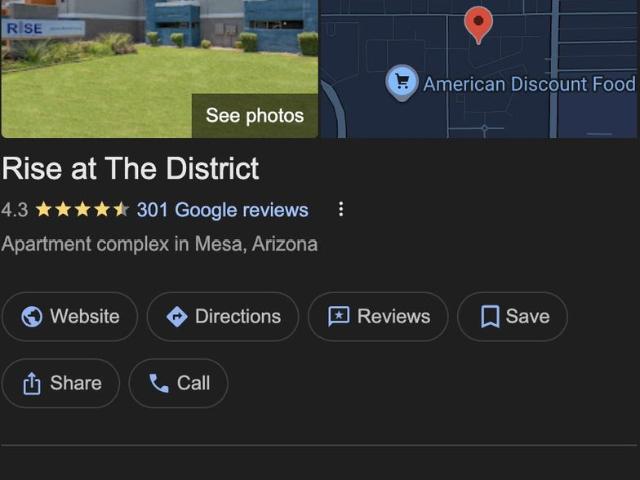Click the Website button label

84,316
